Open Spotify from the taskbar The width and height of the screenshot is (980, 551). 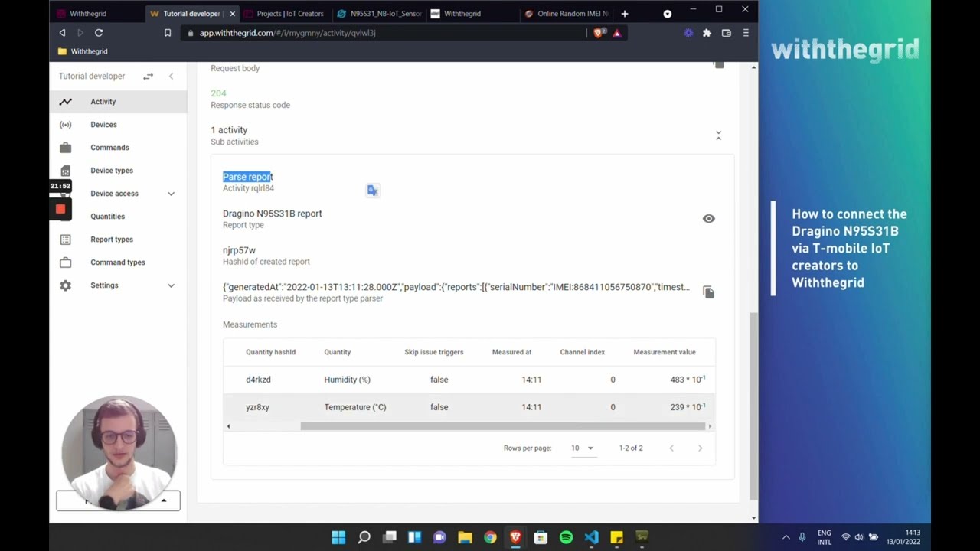(566, 537)
